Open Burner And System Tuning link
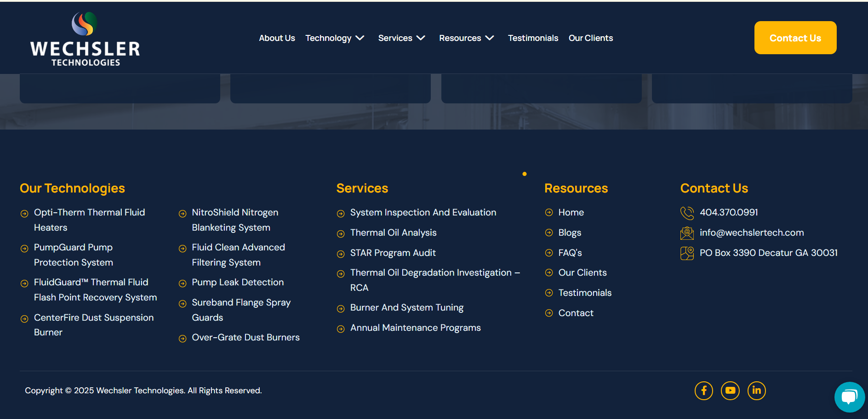This screenshot has width=868, height=419. pos(406,307)
